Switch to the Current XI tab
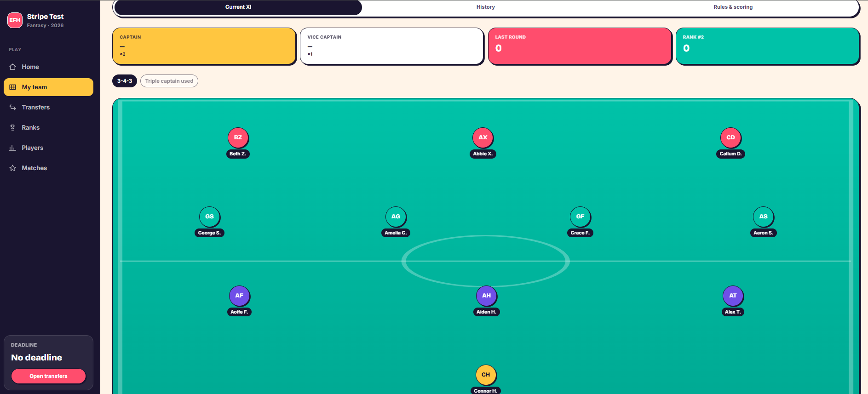868x394 pixels. pyautogui.click(x=238, y=7)
